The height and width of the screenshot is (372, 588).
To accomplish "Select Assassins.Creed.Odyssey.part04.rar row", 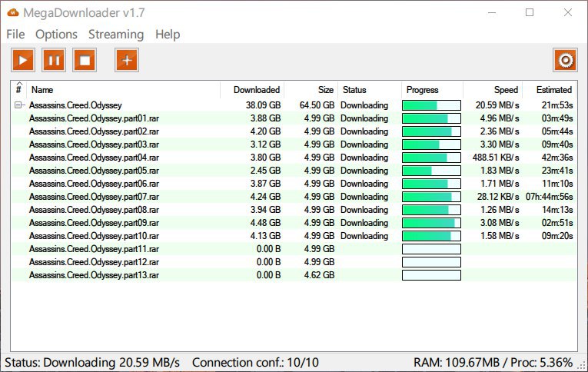I will 94,158.
